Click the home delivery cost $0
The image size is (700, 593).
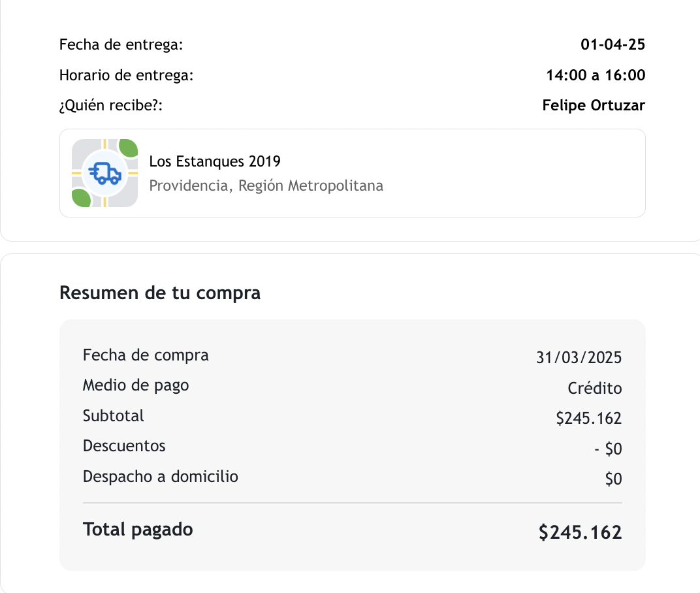pos(613,479)
